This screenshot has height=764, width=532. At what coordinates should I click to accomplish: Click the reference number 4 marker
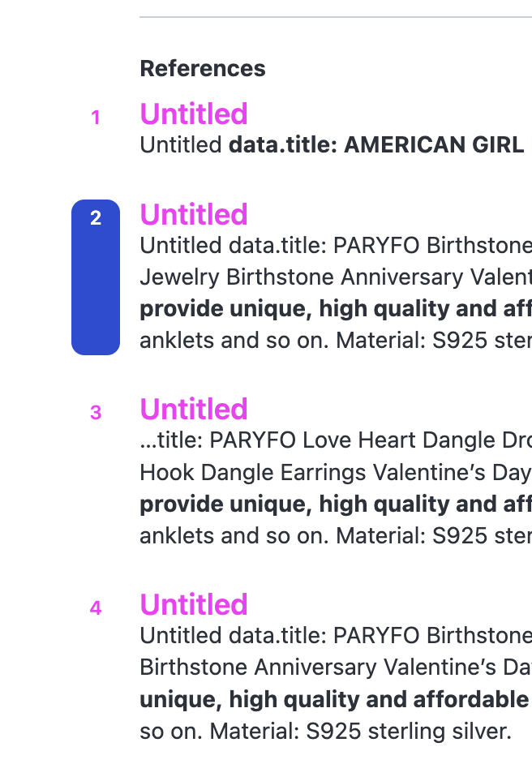click(x=96, y=608)
